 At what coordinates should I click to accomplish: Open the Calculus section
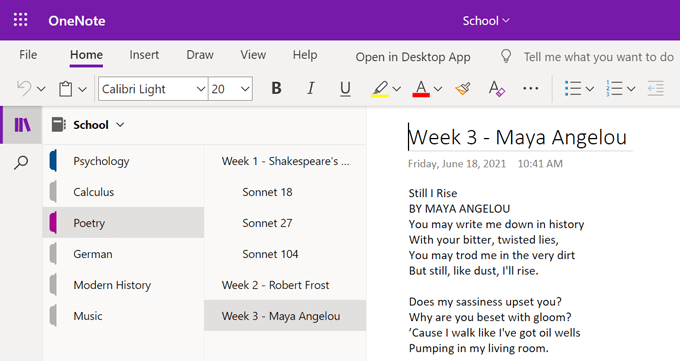click(124, 192)
